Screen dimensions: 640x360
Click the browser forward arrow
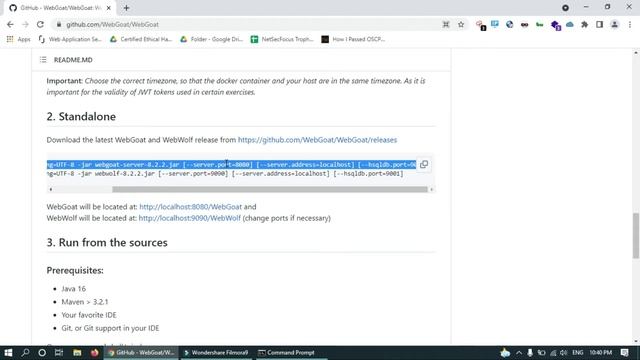(x=25, y=24)
